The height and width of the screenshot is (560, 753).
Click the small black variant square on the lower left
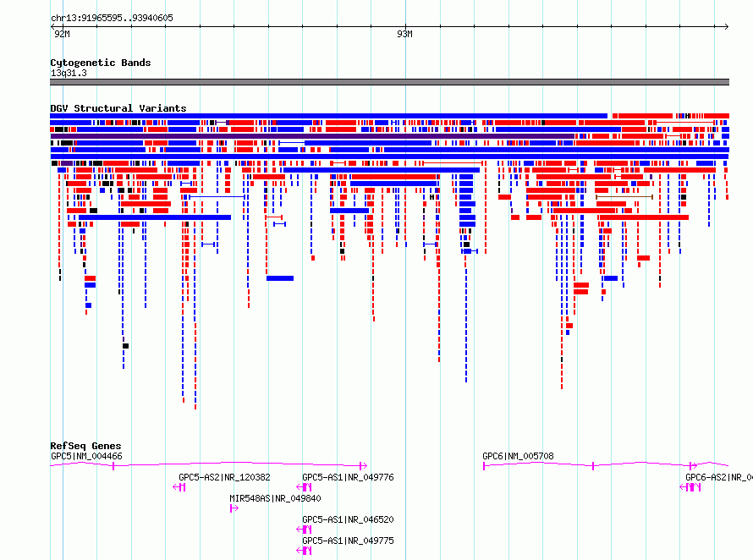[126, 346]
